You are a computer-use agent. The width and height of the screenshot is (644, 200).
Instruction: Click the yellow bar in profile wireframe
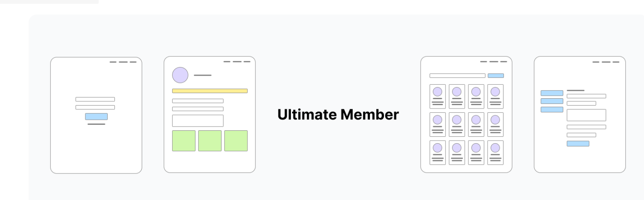(210, 91)
